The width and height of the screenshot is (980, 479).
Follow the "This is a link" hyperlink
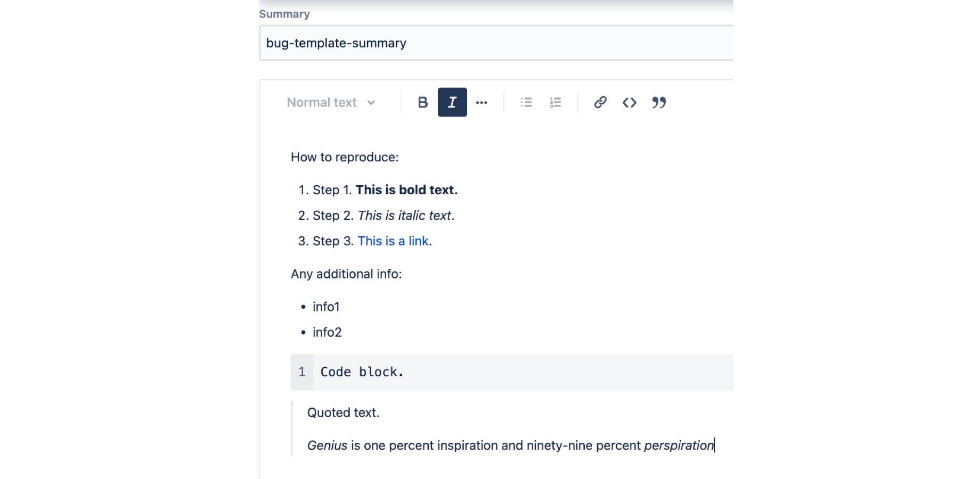(393, 241)
